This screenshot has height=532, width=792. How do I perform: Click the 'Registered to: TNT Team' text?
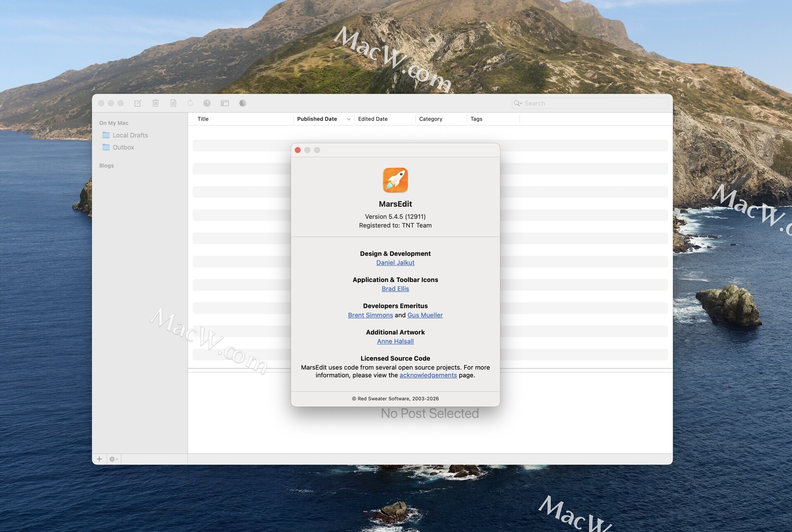coord(395,225)
